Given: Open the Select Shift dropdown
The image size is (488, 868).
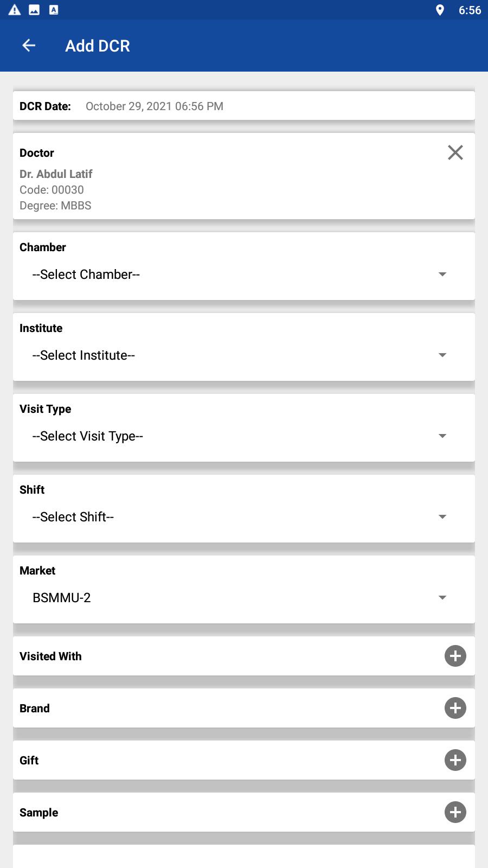Looking at the screenshot, I should pos(239,517).
